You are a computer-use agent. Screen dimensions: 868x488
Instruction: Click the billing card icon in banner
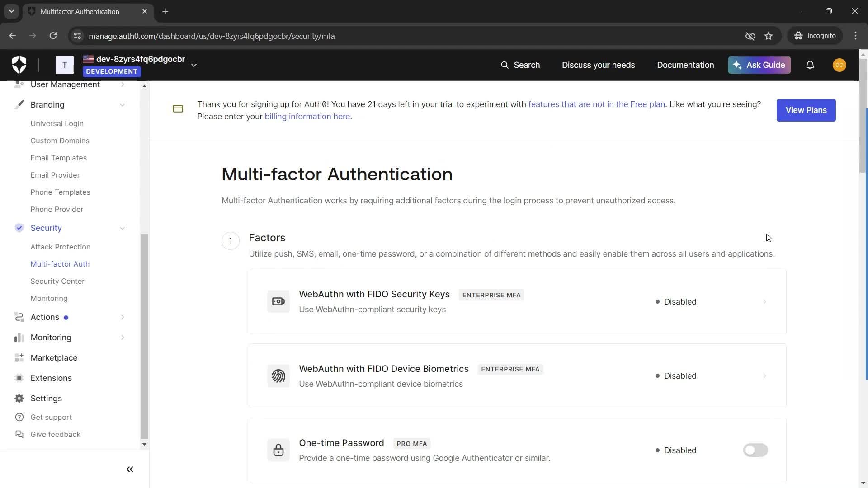tap(178, 109)
